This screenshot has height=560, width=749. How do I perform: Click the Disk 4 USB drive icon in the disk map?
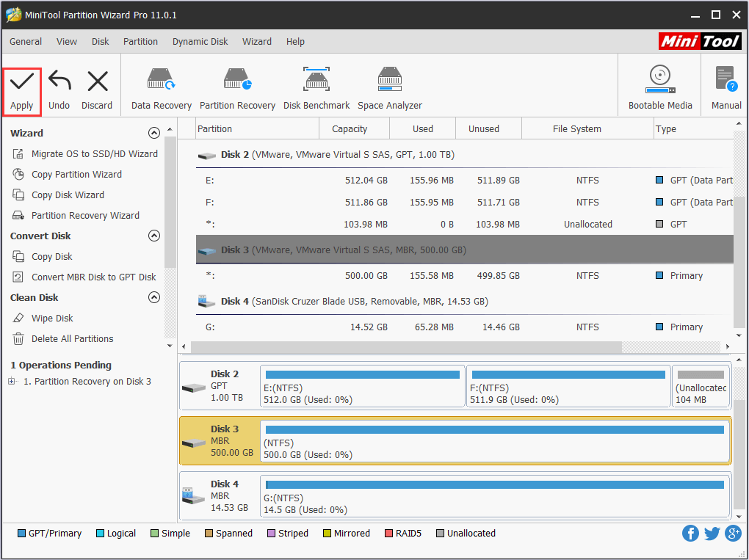click(x=194, y=495)
